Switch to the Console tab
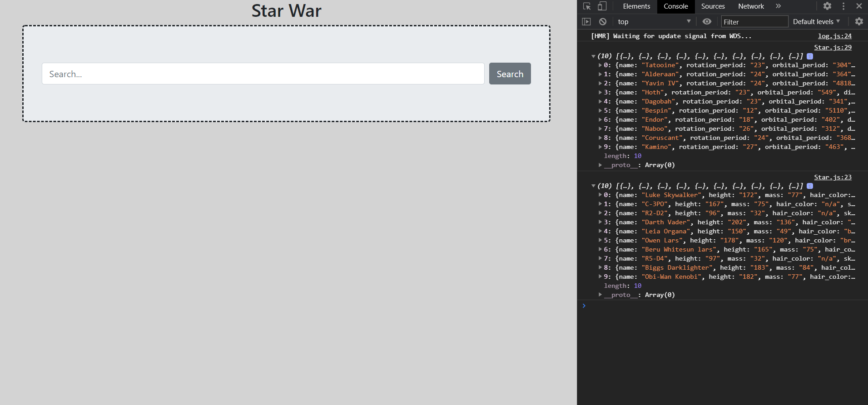 pyautogui.click(x=676, y=6)
